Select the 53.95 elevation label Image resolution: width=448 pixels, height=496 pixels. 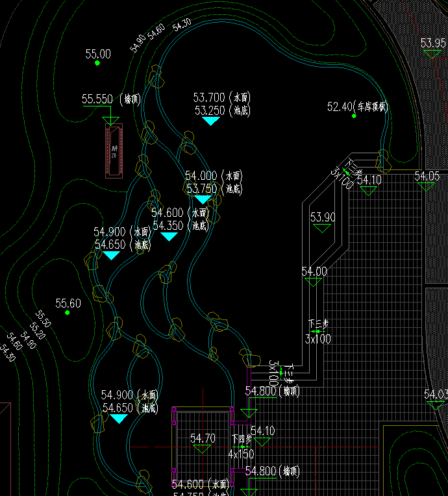click(x=433, y=43)
